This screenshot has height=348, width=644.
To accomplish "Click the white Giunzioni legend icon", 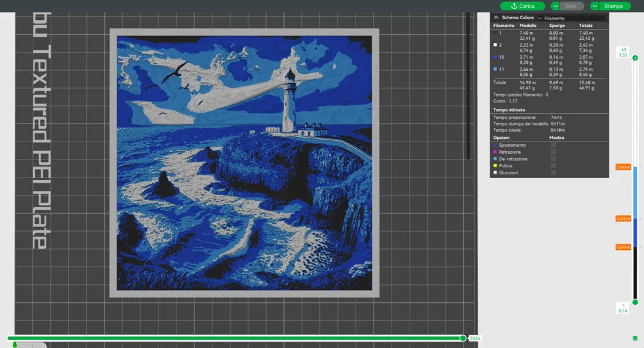I will (495, 172).
